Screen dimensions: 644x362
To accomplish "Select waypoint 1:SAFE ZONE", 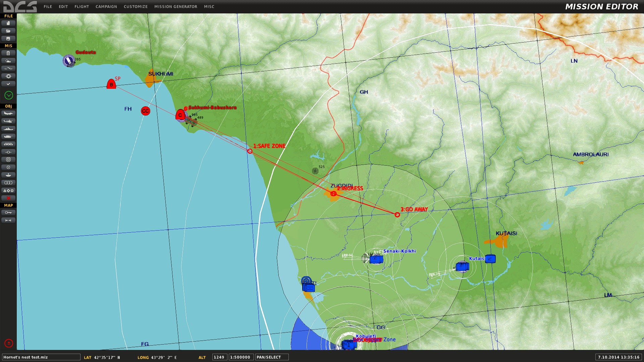I will coord(250,151).
